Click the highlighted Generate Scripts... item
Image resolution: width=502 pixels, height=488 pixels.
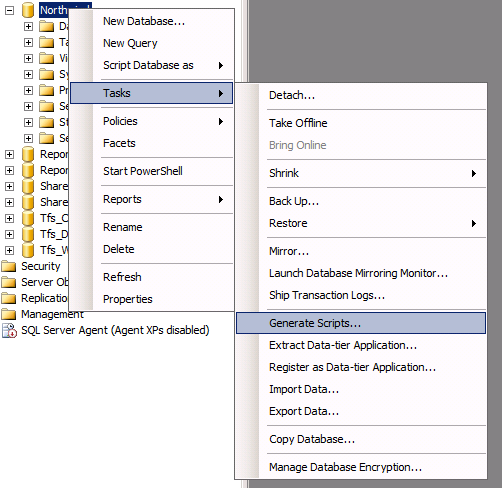(361, 323)
